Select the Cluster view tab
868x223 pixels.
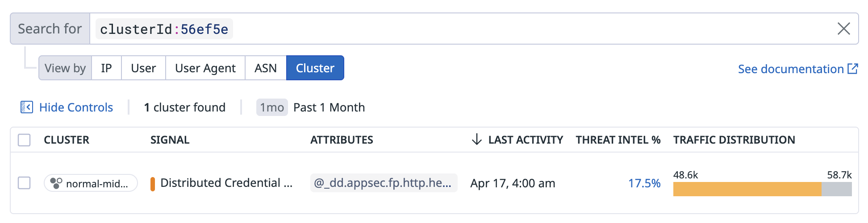315,68
